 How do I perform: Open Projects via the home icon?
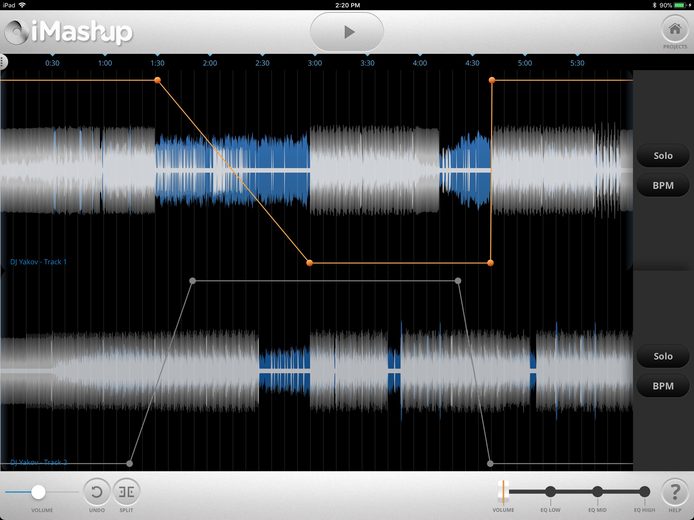[675, 30]
